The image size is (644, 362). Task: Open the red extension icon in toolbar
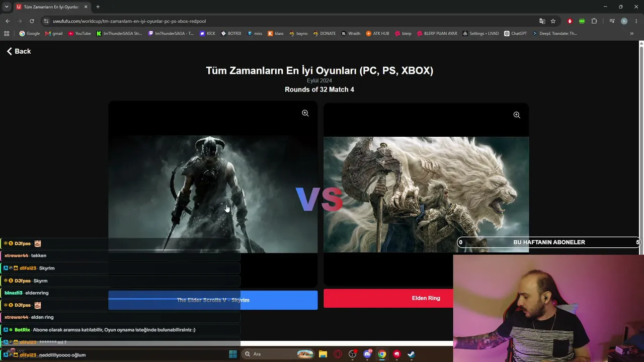570,21
